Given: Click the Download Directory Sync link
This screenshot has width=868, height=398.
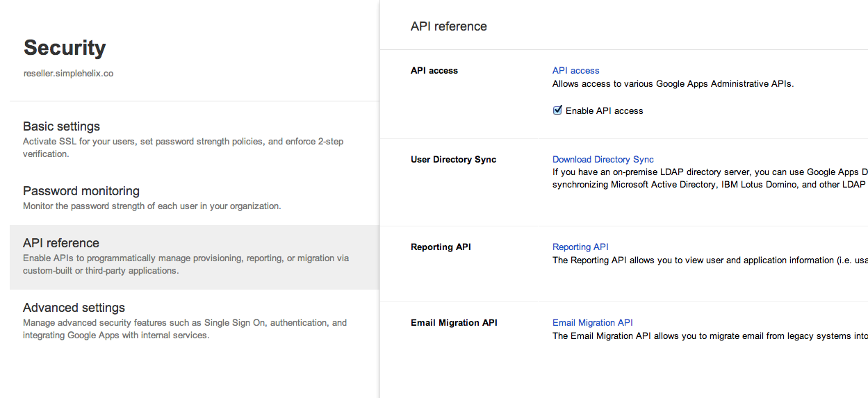Looking at the screenshot, I should coord(603,159).
